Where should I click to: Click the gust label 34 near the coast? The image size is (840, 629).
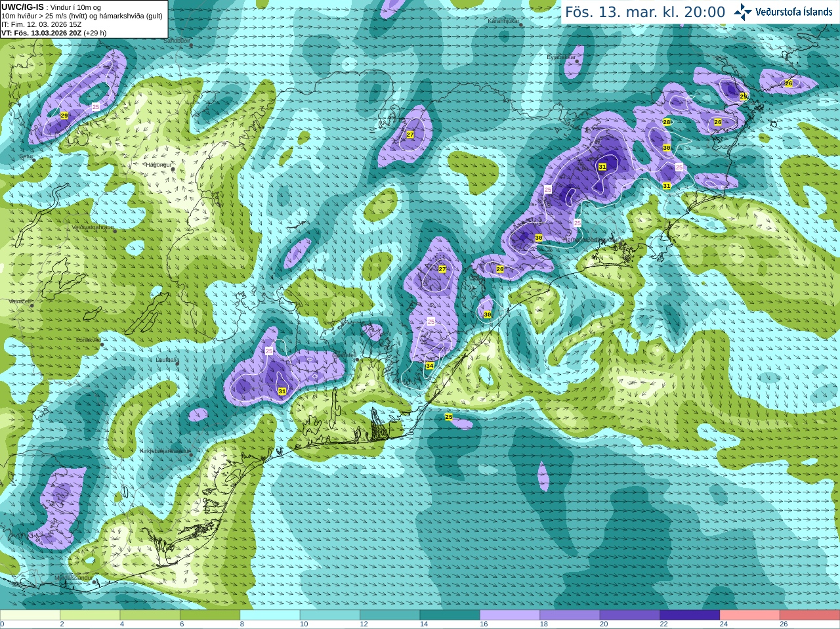(429, 366)
